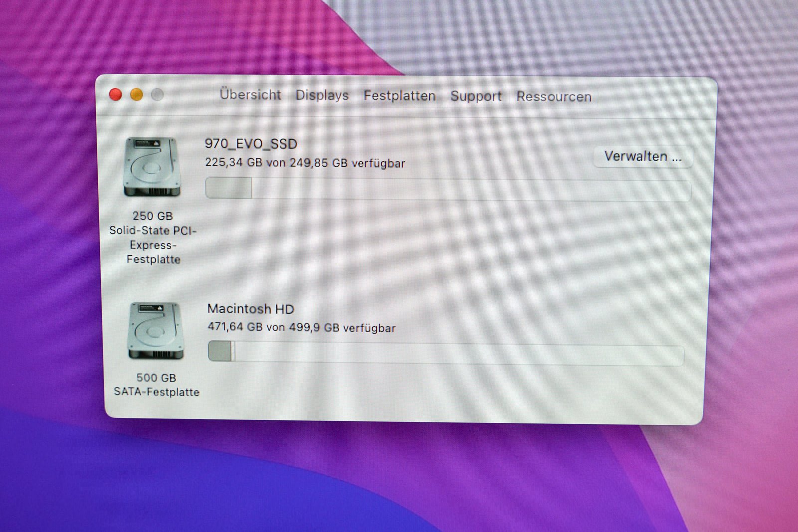This screenshot has height=532, width=798.
Task: Close the window with the red button
Action: click(x=116, y=95)
